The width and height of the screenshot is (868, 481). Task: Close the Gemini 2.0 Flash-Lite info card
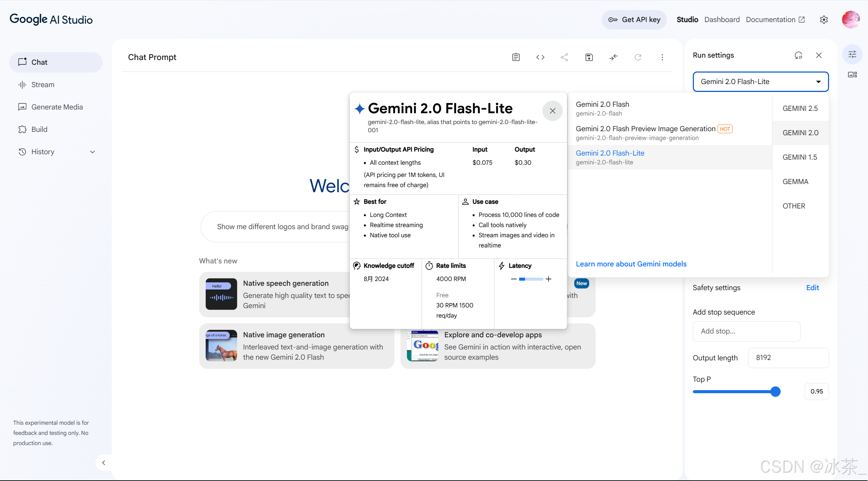click(x=553, y=111)
